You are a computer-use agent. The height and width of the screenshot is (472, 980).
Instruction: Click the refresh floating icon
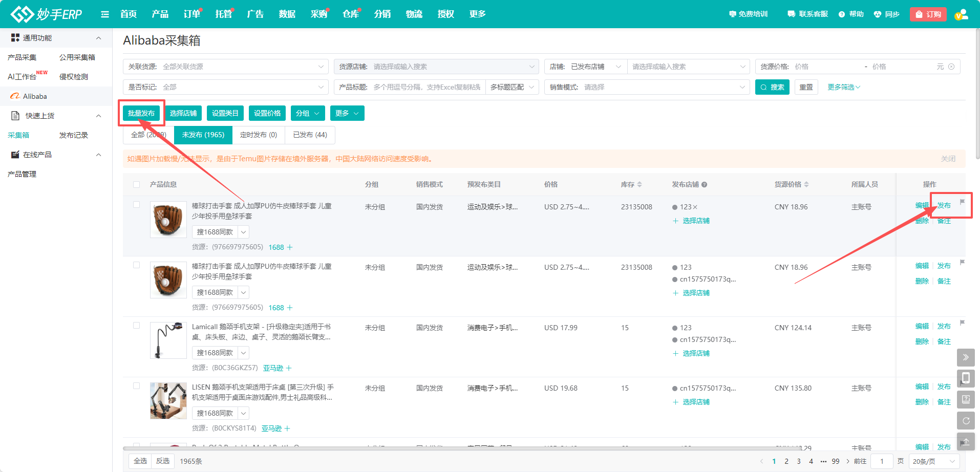tap(965, 421)
